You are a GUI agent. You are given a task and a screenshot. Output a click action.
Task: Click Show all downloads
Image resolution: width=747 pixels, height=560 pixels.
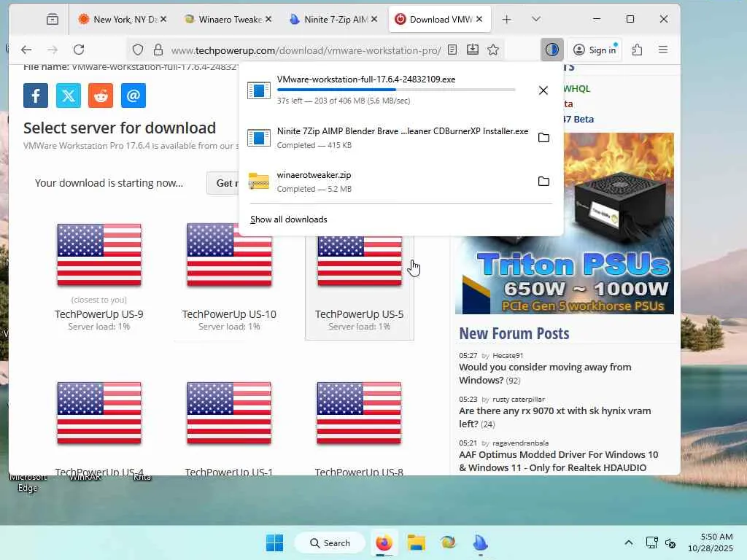289,219
